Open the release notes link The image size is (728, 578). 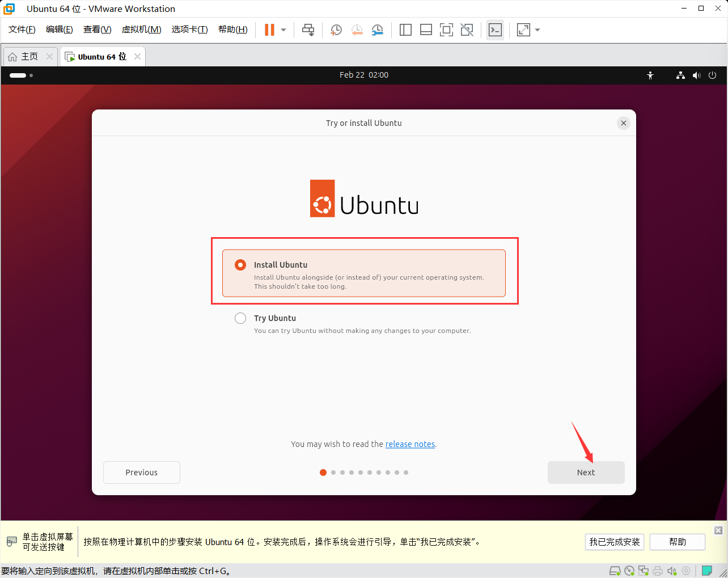(410, 444)
